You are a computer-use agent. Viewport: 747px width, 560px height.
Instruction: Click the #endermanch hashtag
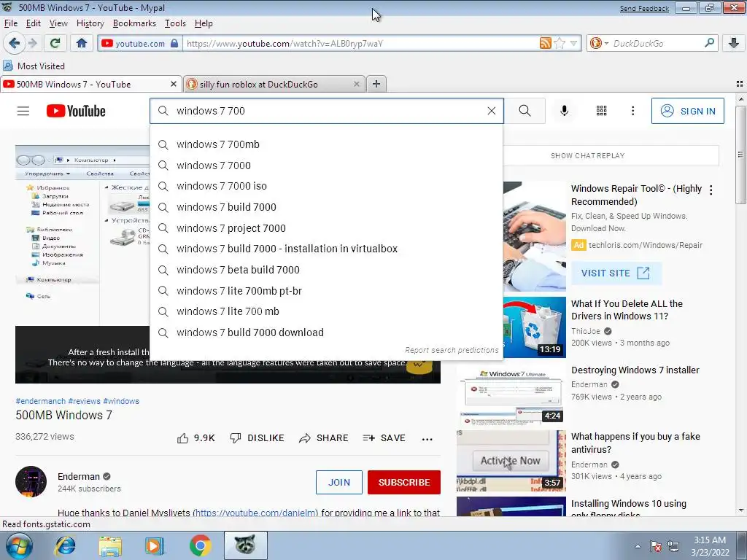[x=41, y=401]
